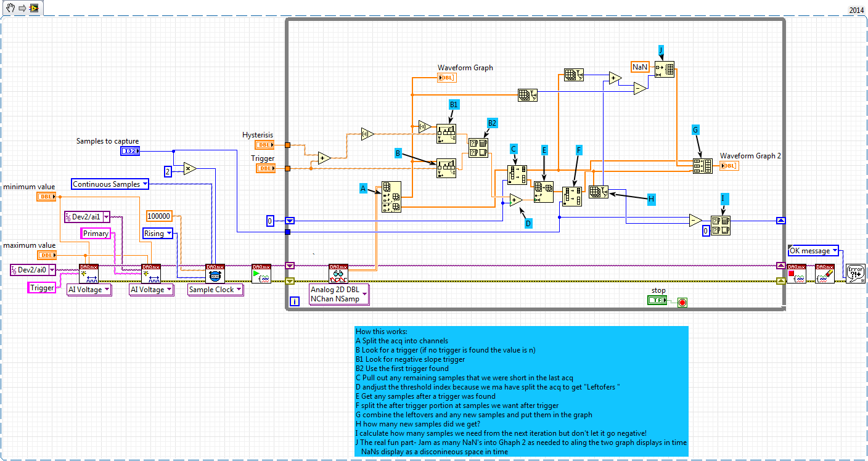The image size is (868, 461).
Task: Click the maximum value DBL terminal
Action: click(47, 255)
